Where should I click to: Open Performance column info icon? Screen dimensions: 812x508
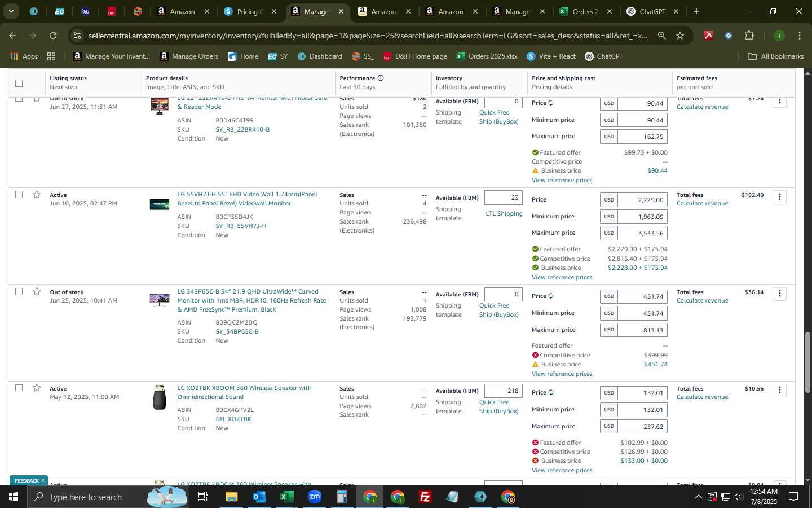coord(381,78)
